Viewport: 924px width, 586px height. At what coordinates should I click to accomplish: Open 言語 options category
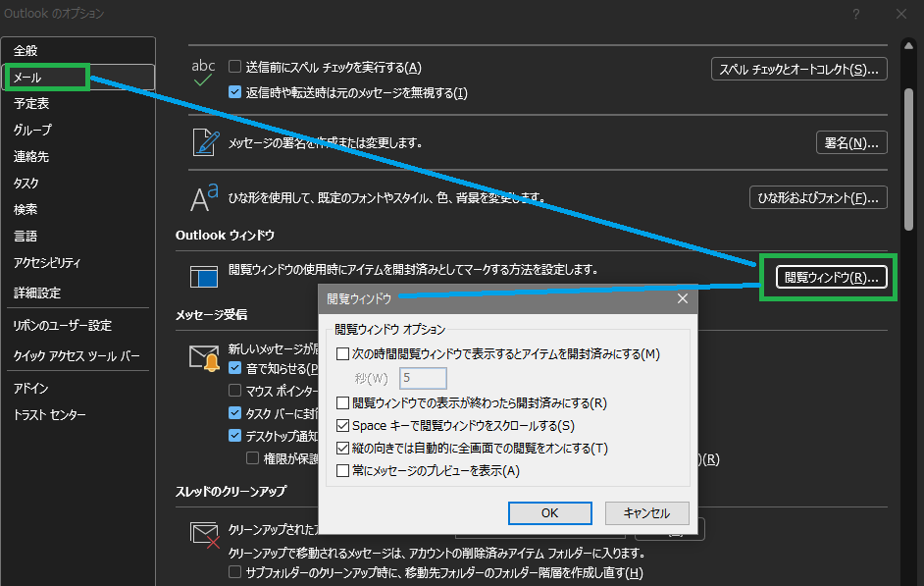tap(77, 236)
